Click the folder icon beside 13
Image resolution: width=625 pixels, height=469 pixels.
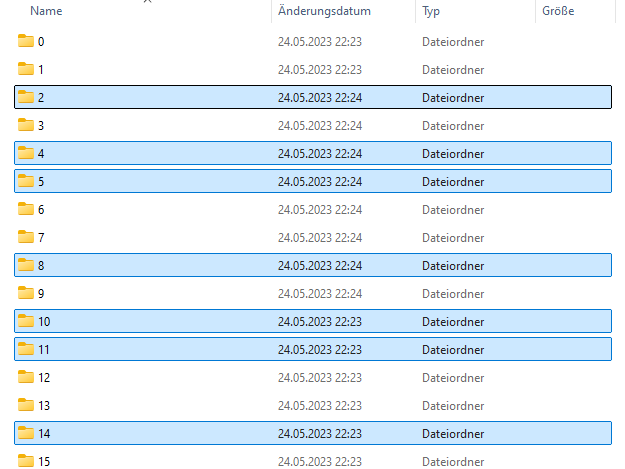coord(26,405)
